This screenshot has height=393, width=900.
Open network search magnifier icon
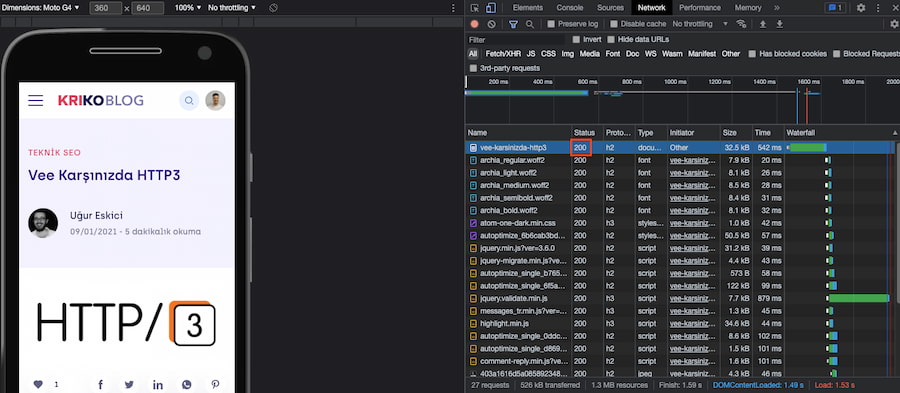pyautogui.click(x=530, y=24)
